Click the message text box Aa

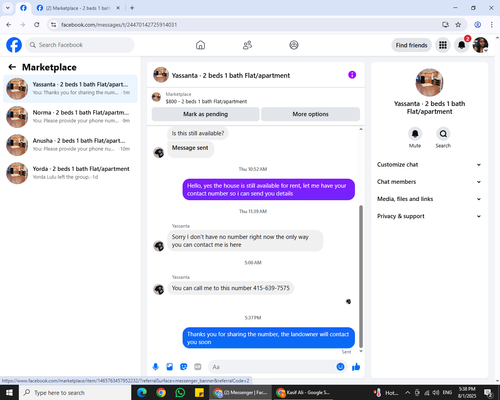coord(272,367)
